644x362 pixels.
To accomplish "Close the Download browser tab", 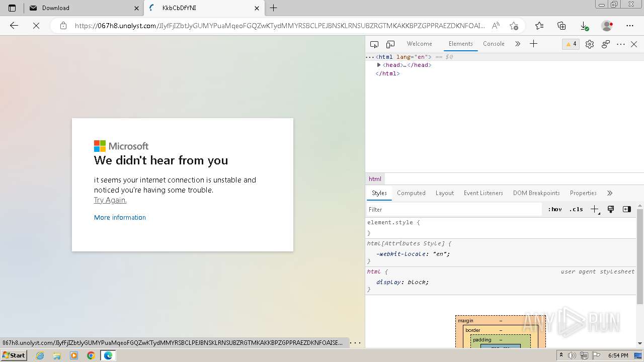I will (x=136, y=8).
